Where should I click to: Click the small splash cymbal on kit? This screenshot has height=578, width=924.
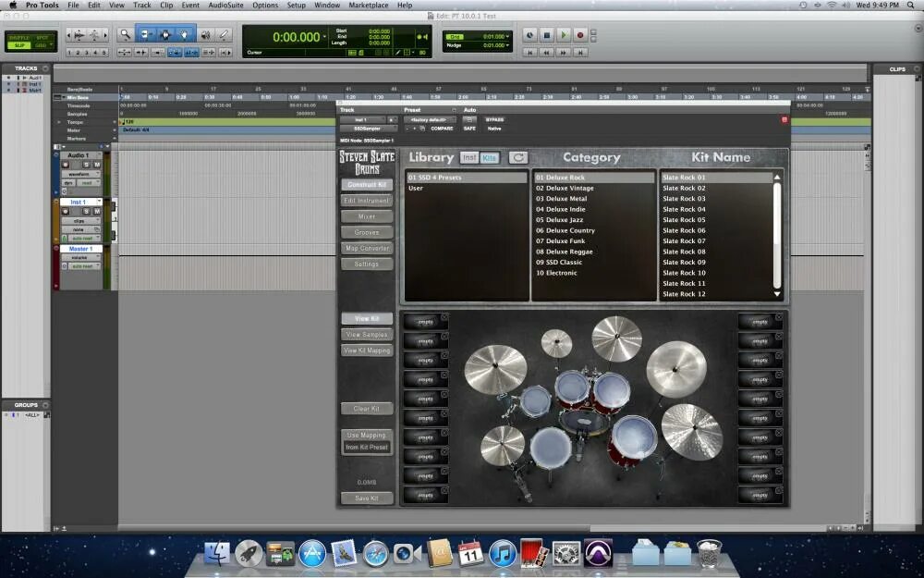[556, 343]
